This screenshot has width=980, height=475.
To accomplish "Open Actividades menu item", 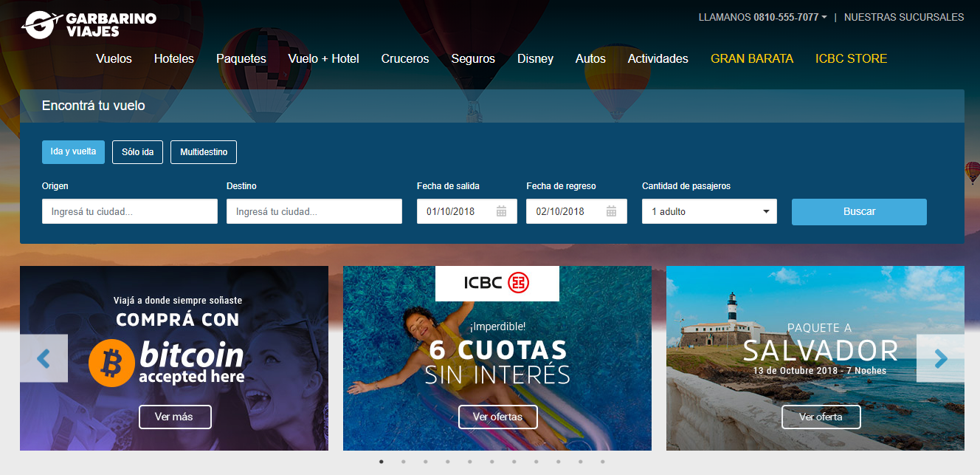I will [x=658, y=58].
